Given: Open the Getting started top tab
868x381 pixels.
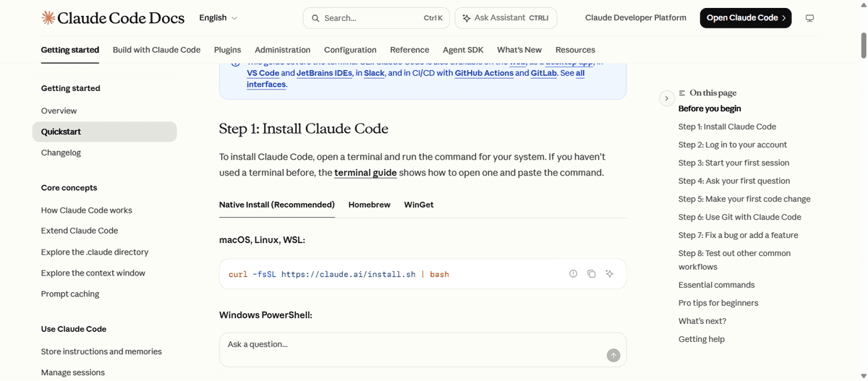Looking at the screenshot, I should pos(70,50).
